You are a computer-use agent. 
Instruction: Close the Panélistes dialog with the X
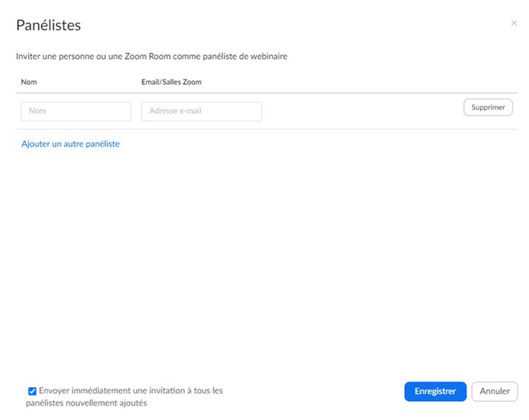(514, 23)
